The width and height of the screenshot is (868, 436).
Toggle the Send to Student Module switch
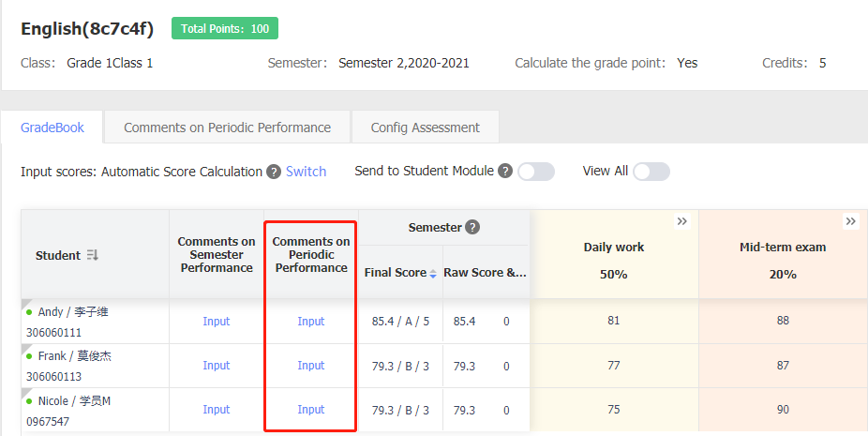pyautogui.click(x=536, y=172)
